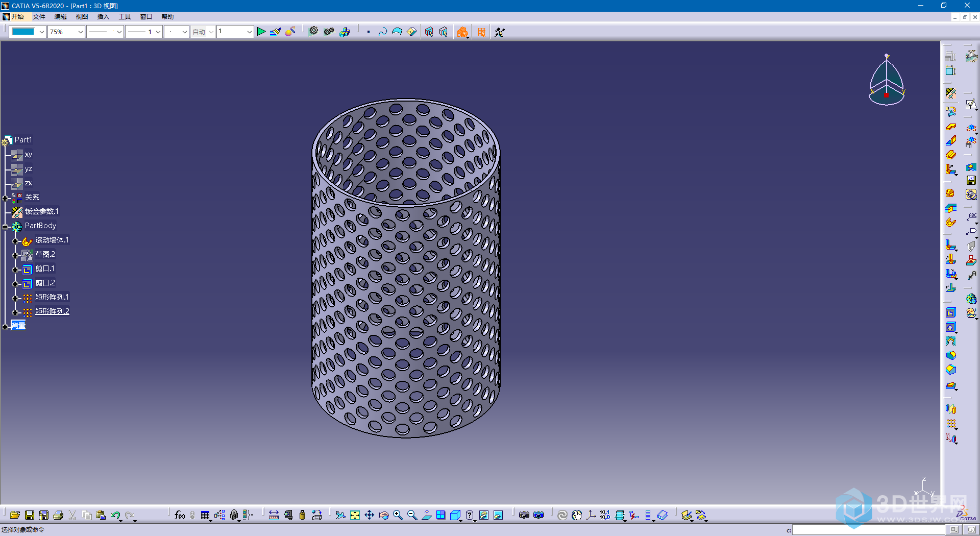Open the 插入 menu
This screenshot has width=980, height=536.
click(x=103, y=16)
